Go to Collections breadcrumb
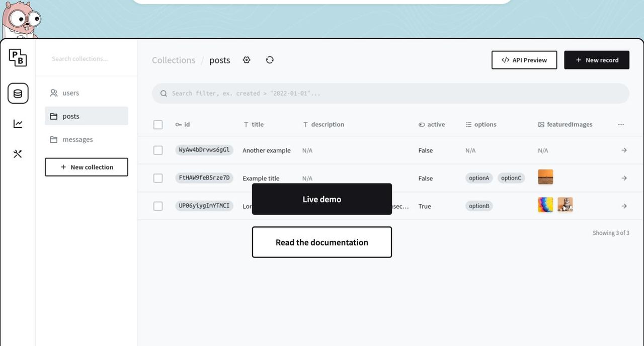The height and width of the screenshot is (346, 644). [174, 60]
